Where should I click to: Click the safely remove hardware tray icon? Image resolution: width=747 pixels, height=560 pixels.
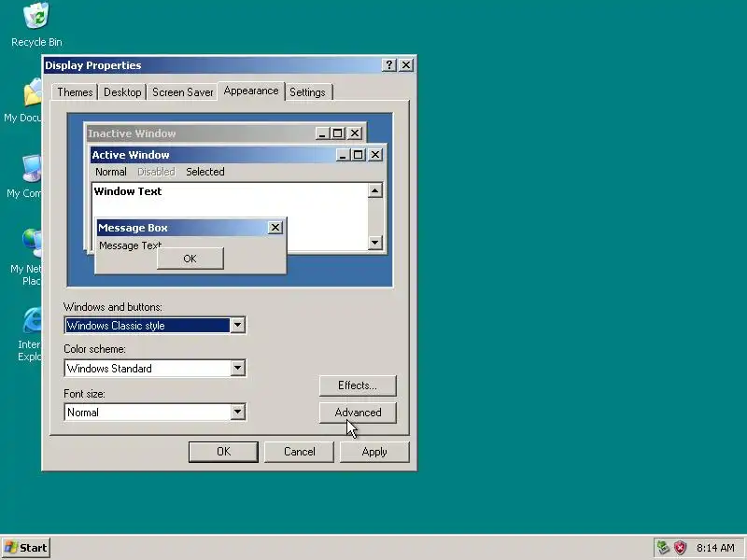click(663, 548)
